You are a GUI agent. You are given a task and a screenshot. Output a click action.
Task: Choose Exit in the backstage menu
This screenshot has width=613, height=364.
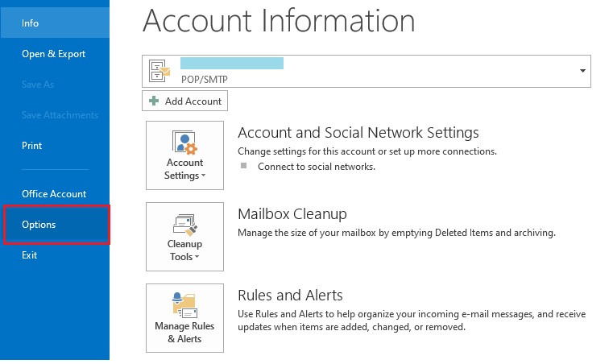(x=55, y=255)
